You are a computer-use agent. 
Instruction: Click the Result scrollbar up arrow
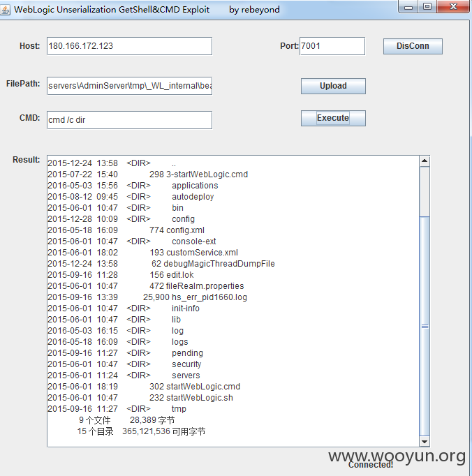pyautogui.click(x=425, y=161)
